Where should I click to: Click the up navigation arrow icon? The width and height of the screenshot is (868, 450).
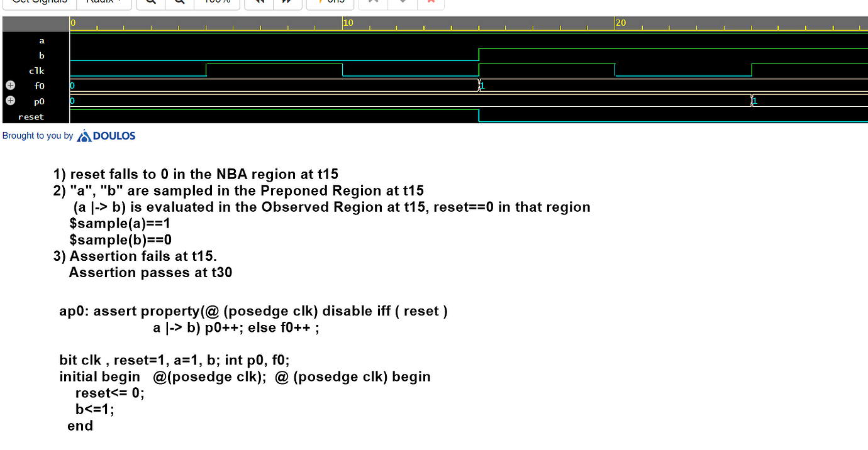372,3
